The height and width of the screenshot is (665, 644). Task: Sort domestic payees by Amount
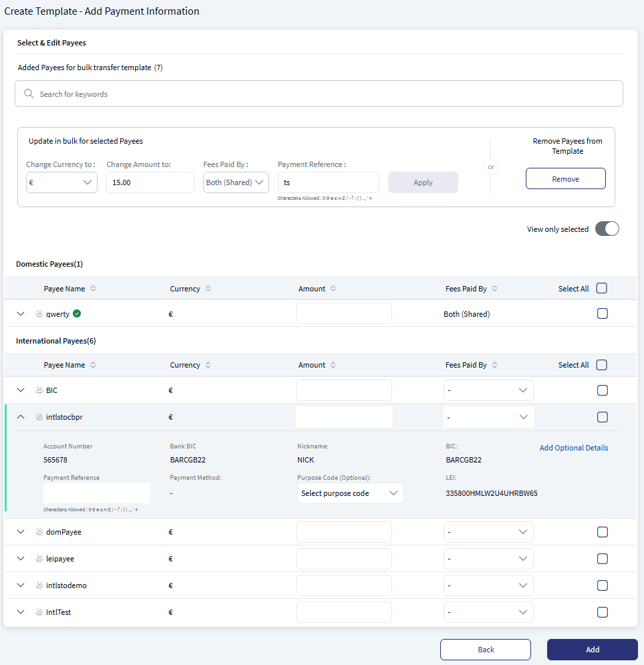coord(333,289)
